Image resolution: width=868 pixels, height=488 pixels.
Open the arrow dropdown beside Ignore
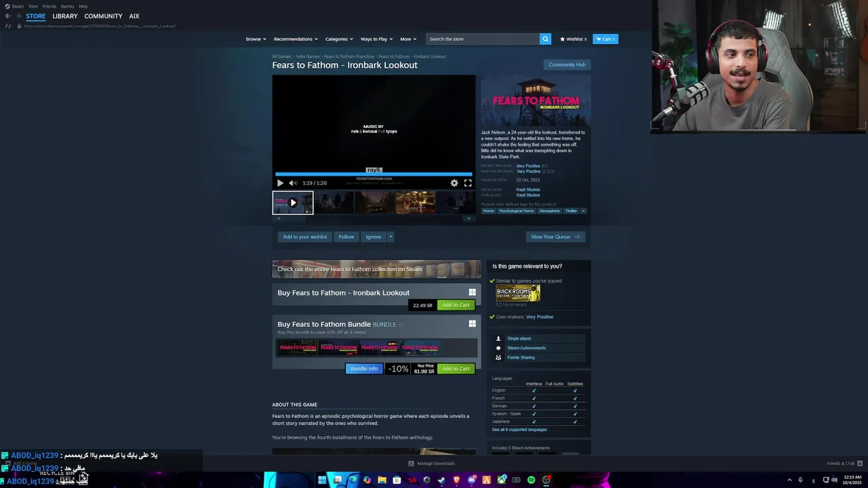coord(390,237)
